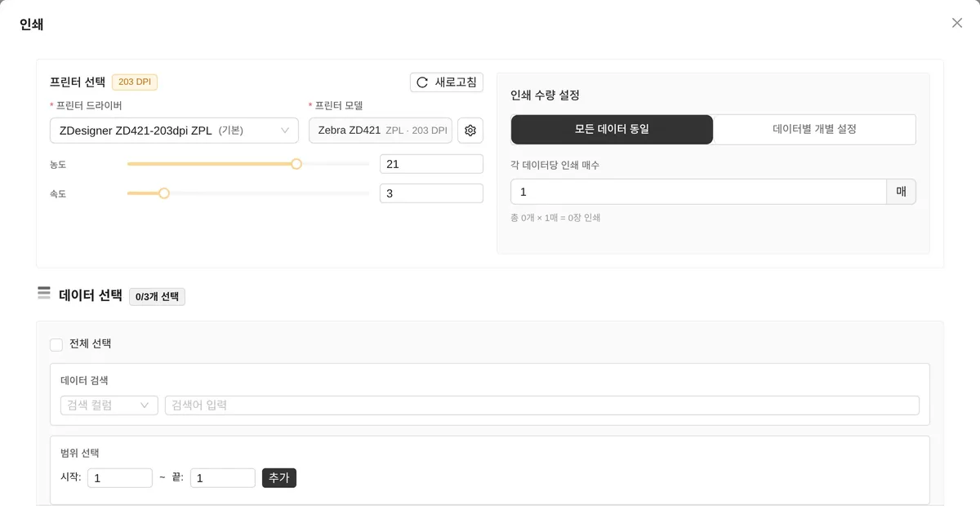Click the 총 0개 × 1매 summary text
The height and width of the screenshot is (514, 980).
pos(555,218)
